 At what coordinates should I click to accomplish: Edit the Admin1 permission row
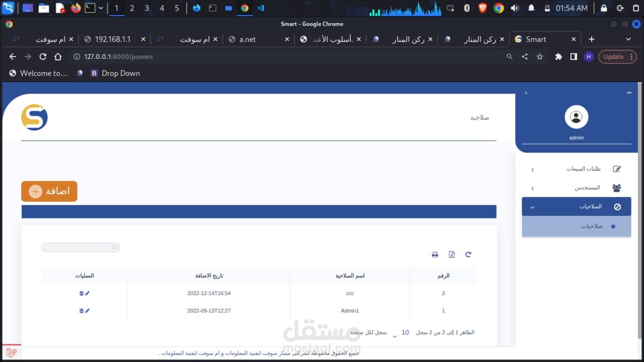coord(88,311)
